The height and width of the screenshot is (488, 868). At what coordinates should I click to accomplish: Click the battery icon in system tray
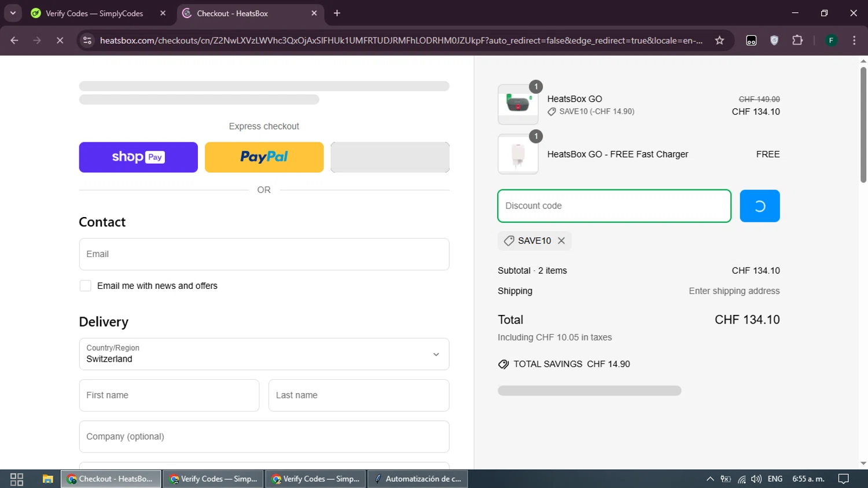(x=726, y=479)
